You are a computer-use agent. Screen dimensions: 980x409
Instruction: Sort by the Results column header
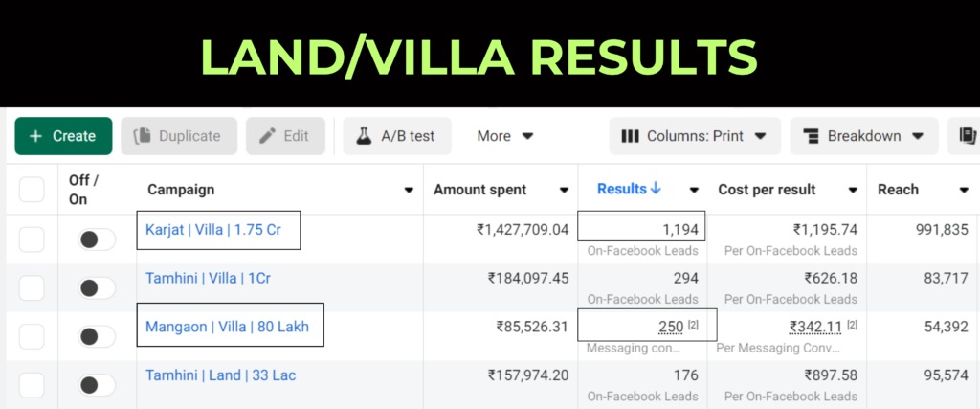(x=629, y=189)
